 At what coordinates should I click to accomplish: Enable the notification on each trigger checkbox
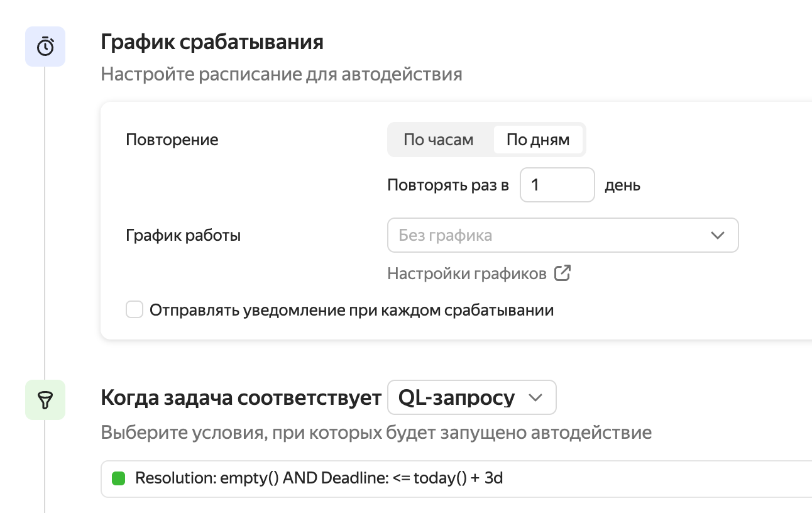pyautogui.click(x=134, y=310)
